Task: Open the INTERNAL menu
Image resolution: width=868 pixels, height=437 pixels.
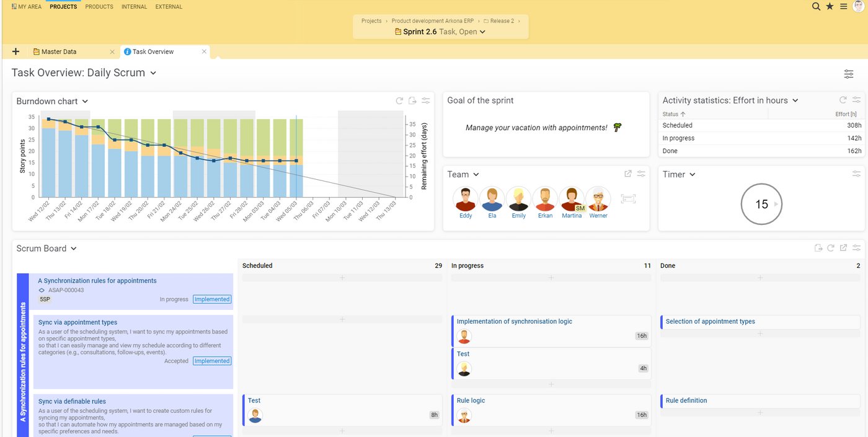Action: pyautogui.click(x=135, y=7)
